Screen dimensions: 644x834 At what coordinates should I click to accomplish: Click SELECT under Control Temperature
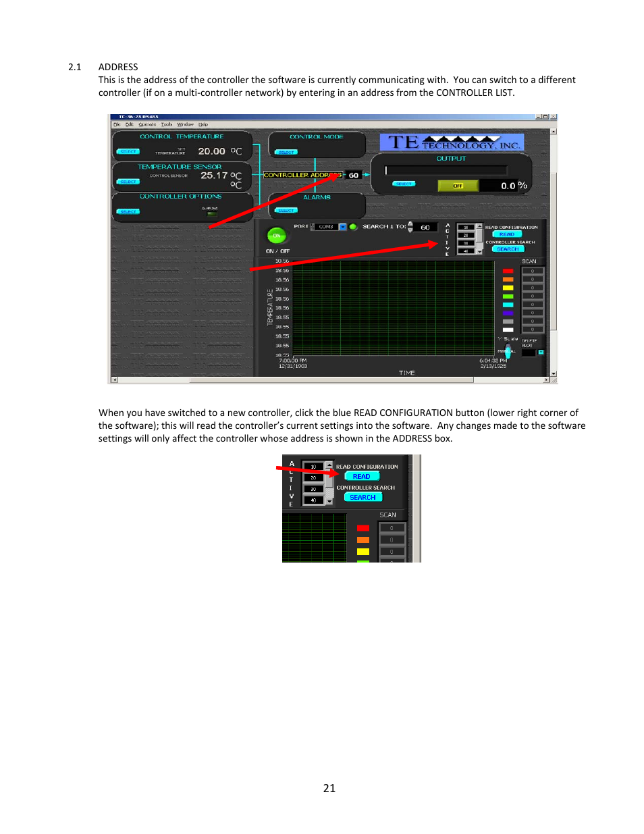click(x=128, y=151)
